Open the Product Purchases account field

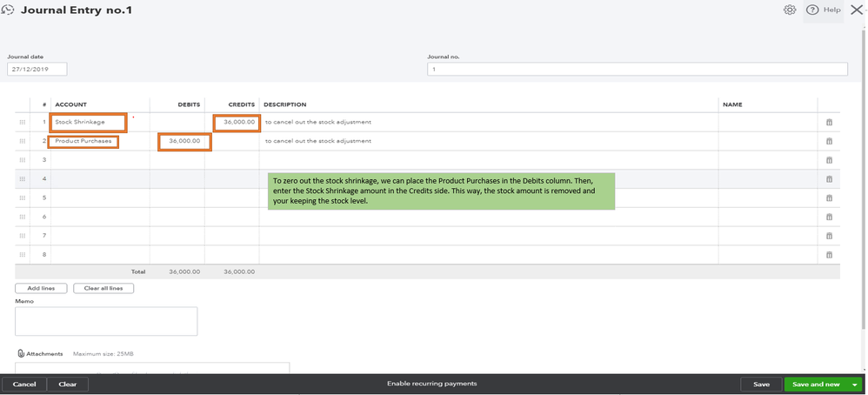(x=83, y=141)
